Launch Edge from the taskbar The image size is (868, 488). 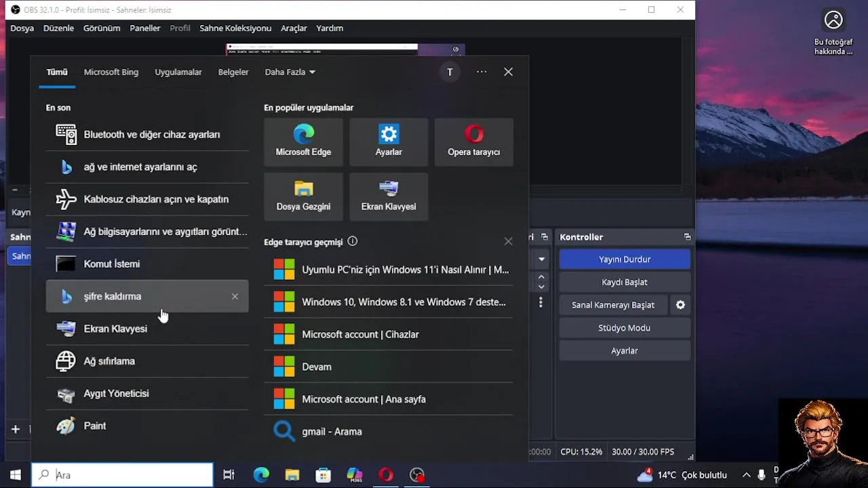coord(261,475)
